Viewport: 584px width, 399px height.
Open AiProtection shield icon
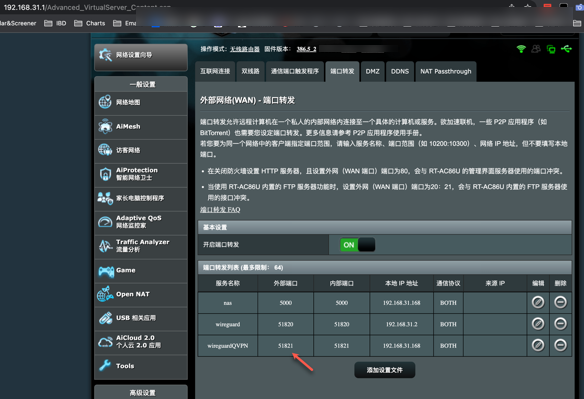(105, 174)
